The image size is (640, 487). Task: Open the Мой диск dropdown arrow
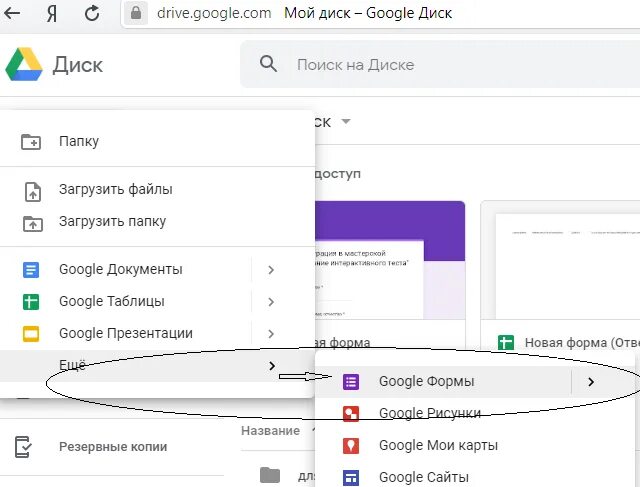(346, 122)
